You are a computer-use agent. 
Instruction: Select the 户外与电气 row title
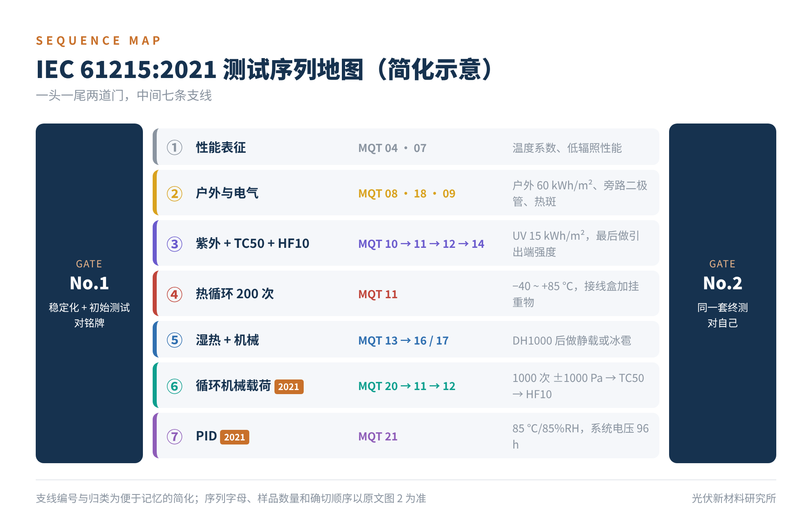tap(227, 193)
